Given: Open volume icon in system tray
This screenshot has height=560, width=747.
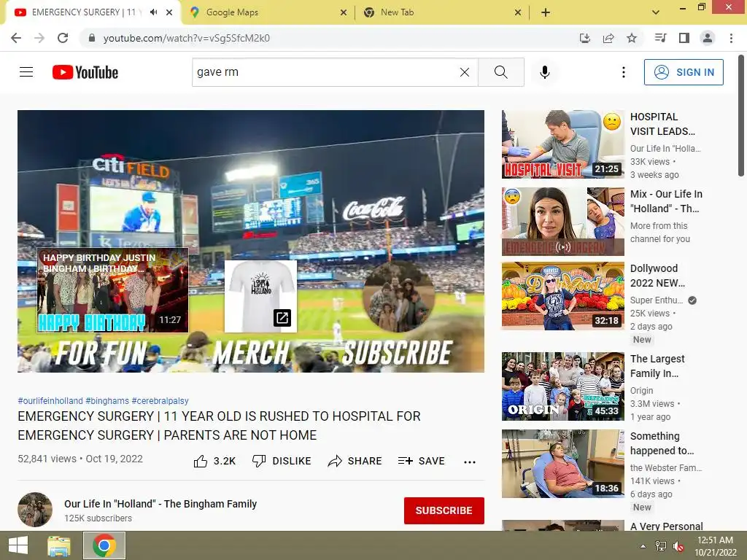Looking at the screenshot, I should pyautogui.click(x=678, y=546).
